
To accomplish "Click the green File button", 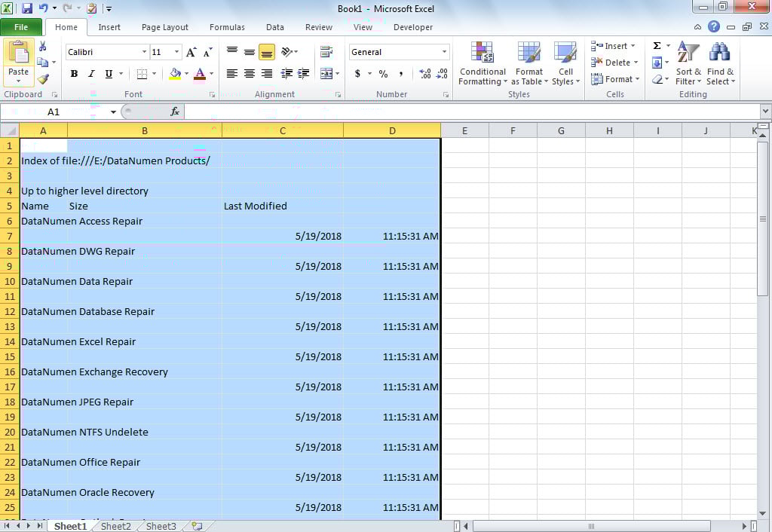I will click(x=21, y=27).
